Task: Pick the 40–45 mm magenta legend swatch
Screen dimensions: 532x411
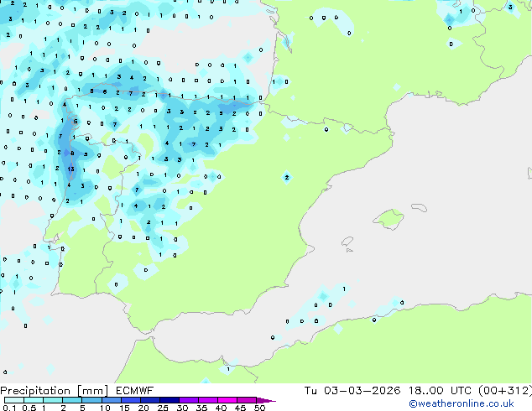Action: coord(227,400)
